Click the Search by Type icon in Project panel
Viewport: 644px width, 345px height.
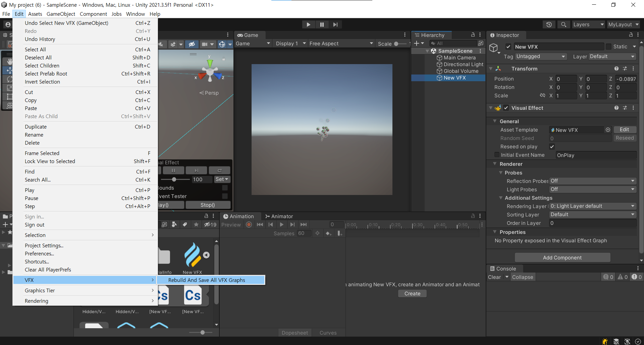pos(174,225)
